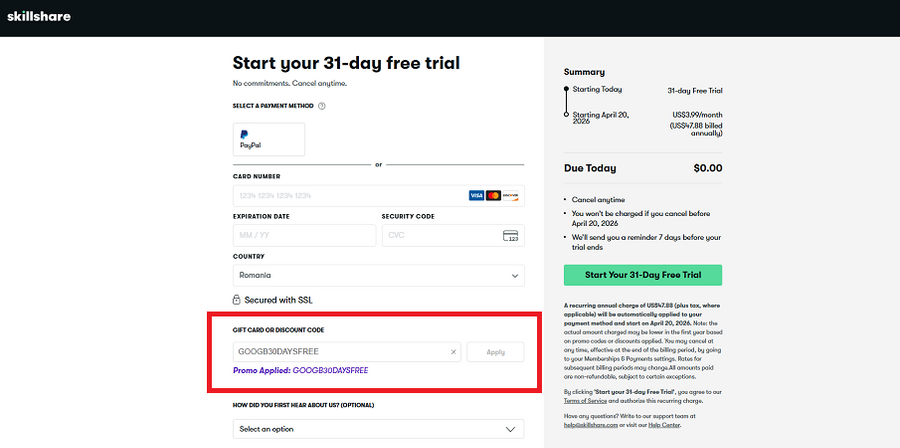Click the CVC card icon in security field
This screenshot has height=448, width=900.
coord(510,236)
